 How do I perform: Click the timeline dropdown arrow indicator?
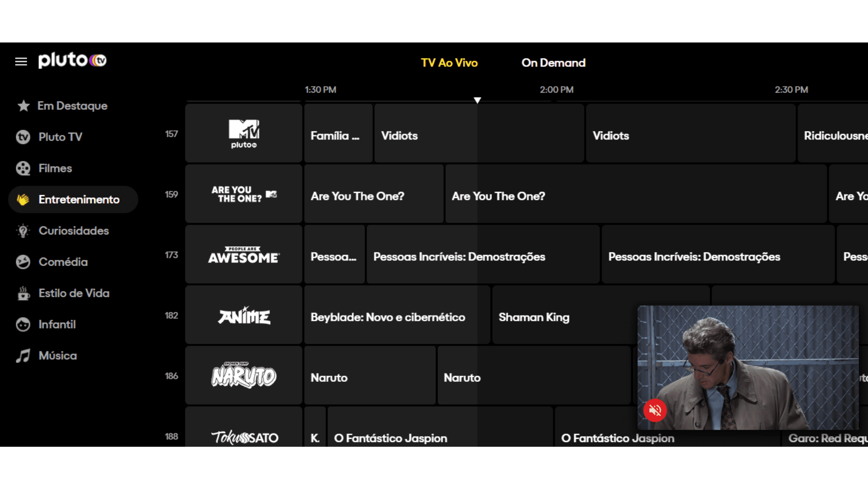477,100
